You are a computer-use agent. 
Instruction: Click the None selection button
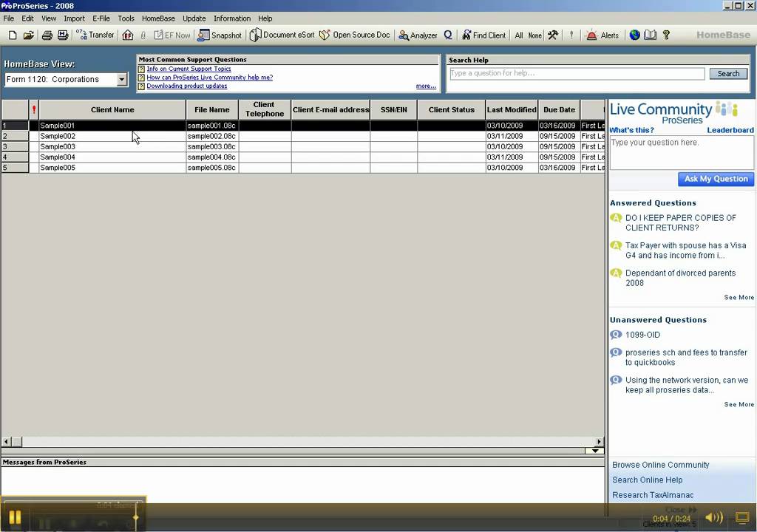[x=534, y=35]
